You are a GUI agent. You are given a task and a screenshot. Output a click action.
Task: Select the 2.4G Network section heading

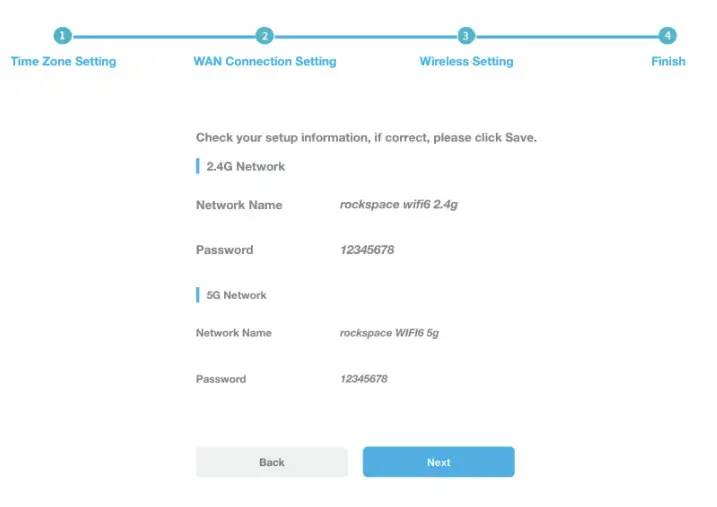[x=245, y=167]
